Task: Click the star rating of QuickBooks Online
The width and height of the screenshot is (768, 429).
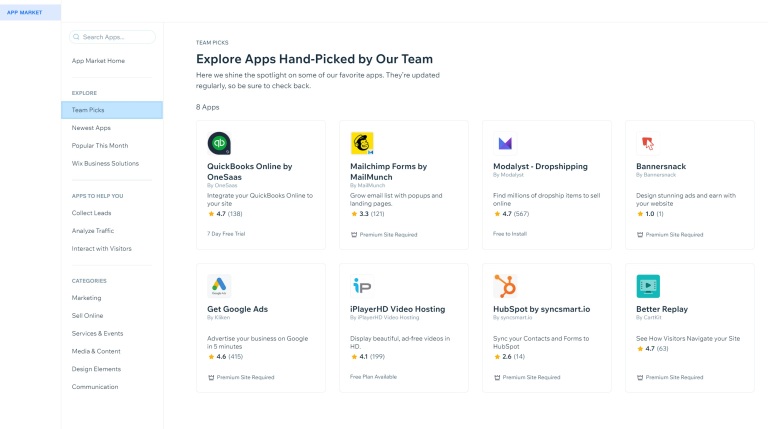Action: [x=225, y=214]
